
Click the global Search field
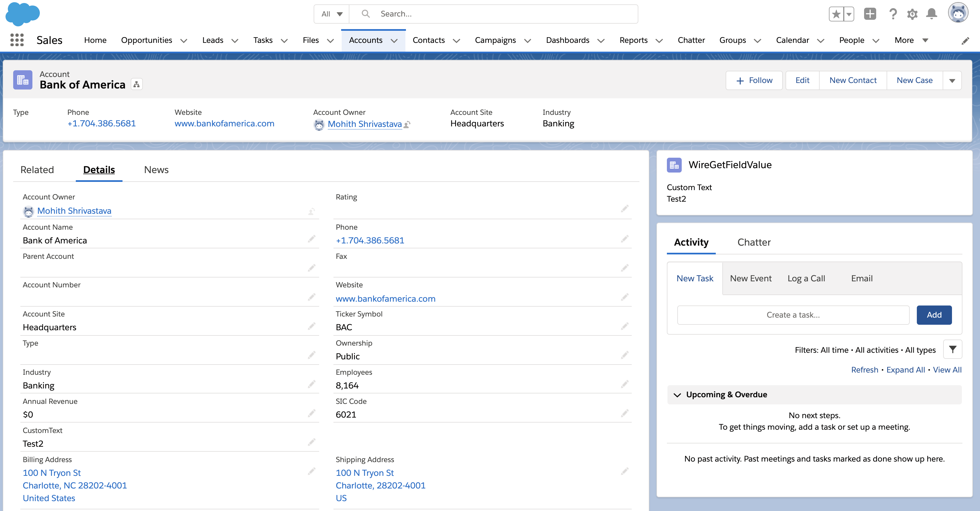coord(493,14)
